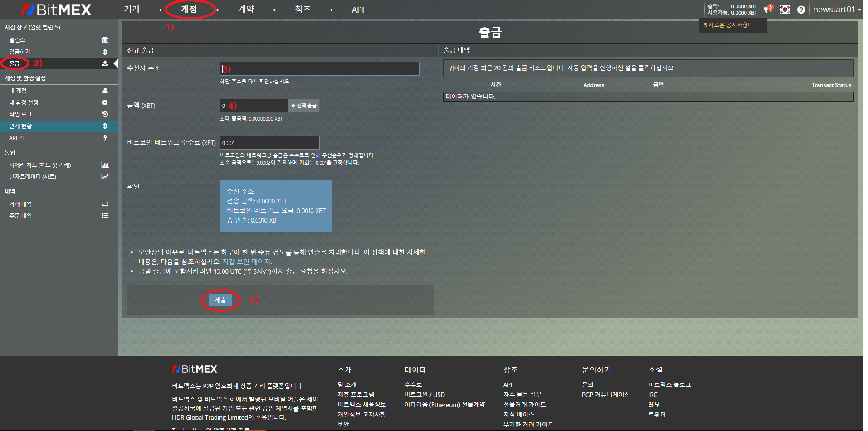Image resolution: width=868 pixels, height=431 pixels.
Task: Click the 금액 (XBT) amount field
Action: pos(254,106)
